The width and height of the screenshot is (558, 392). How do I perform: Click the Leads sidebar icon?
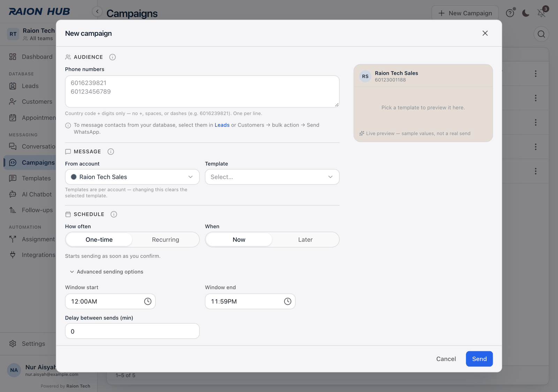(13, 86)
